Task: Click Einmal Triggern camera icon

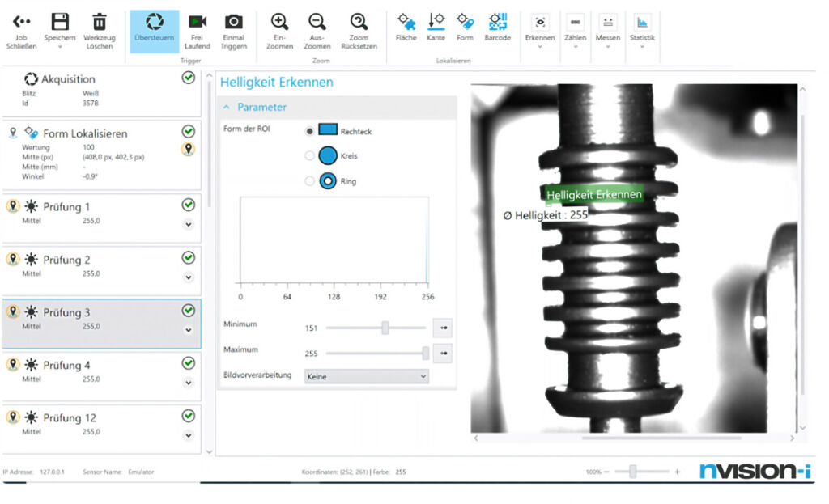Action: pos(233,22)
